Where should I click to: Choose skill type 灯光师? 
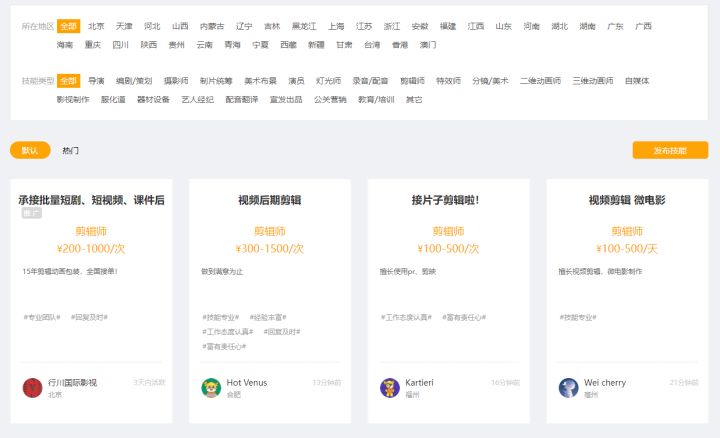(328, 81)
